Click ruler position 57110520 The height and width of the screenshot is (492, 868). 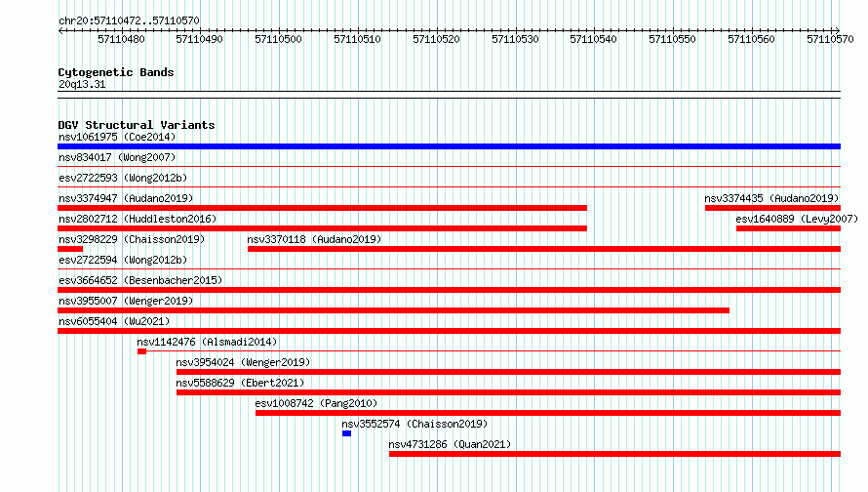[x=436, y=39]
